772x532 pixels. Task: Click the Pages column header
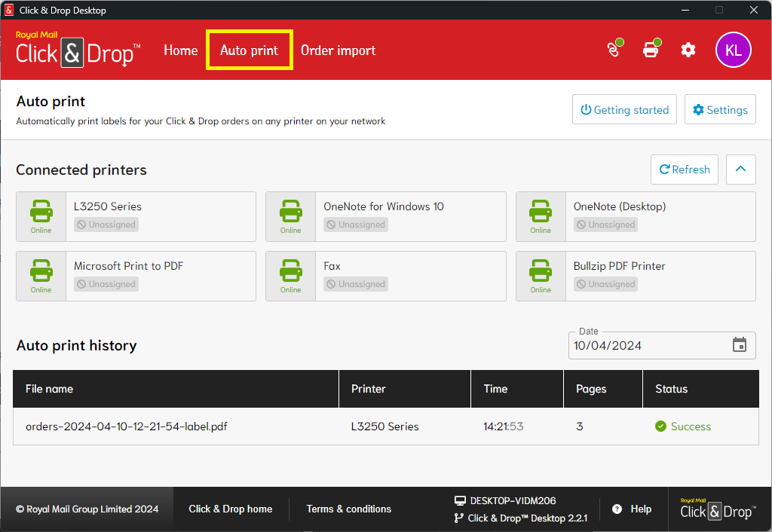[x=603, y=389]
